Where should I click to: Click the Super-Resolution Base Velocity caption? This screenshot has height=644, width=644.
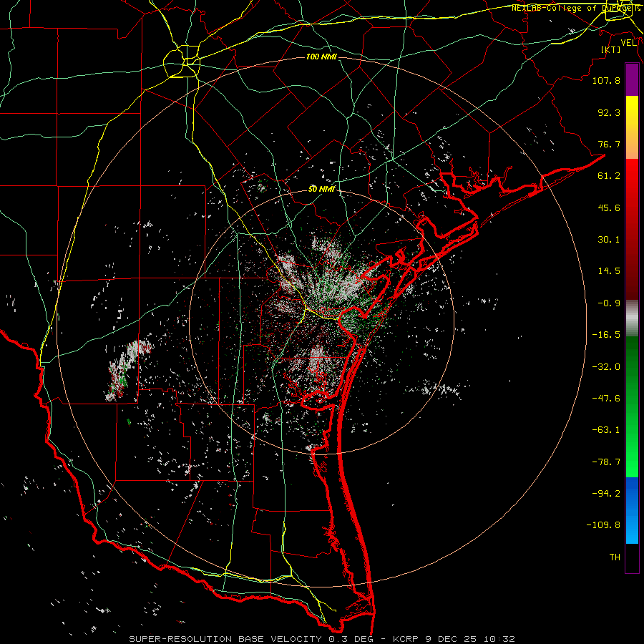321,639
